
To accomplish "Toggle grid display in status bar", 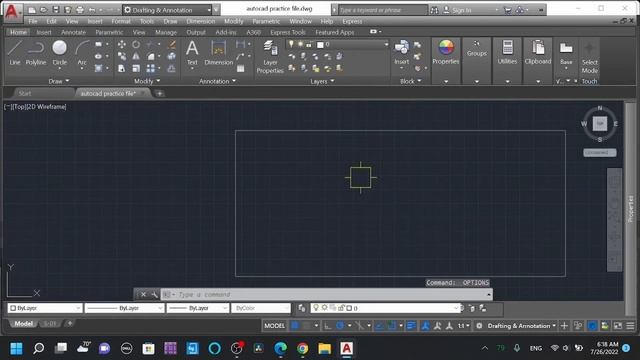I will point(295,326).
